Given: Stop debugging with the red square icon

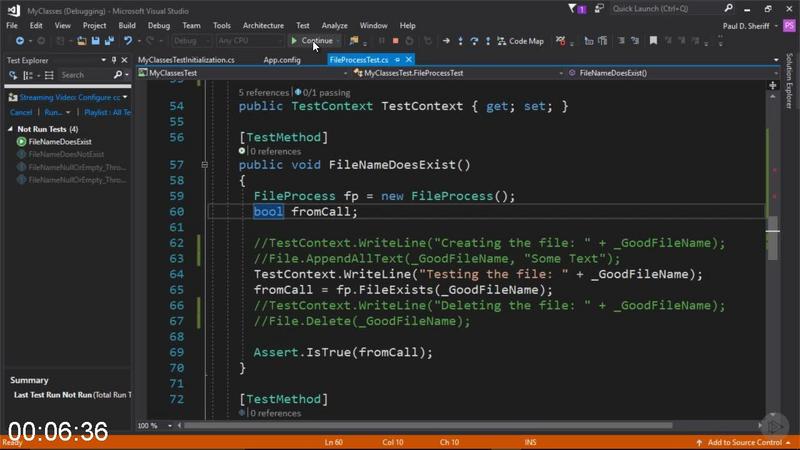Looking at the screenshot, I should click(x=395, y=41).
